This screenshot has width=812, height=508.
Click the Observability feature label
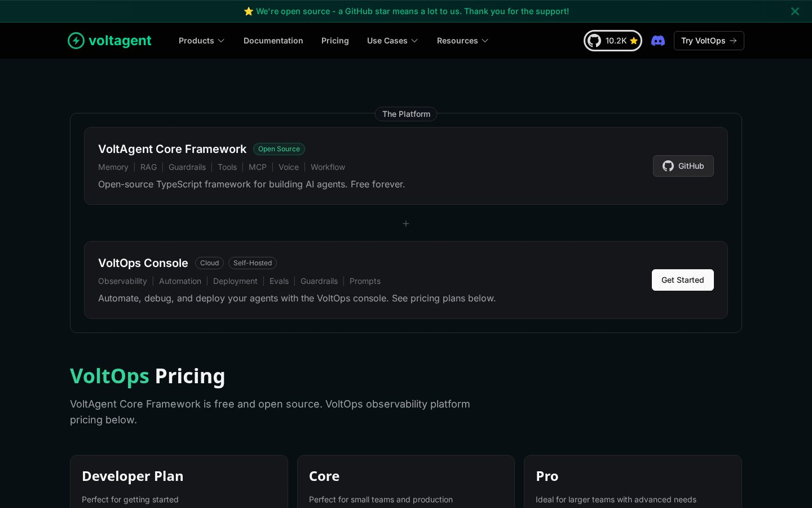[x=122, y=281]
